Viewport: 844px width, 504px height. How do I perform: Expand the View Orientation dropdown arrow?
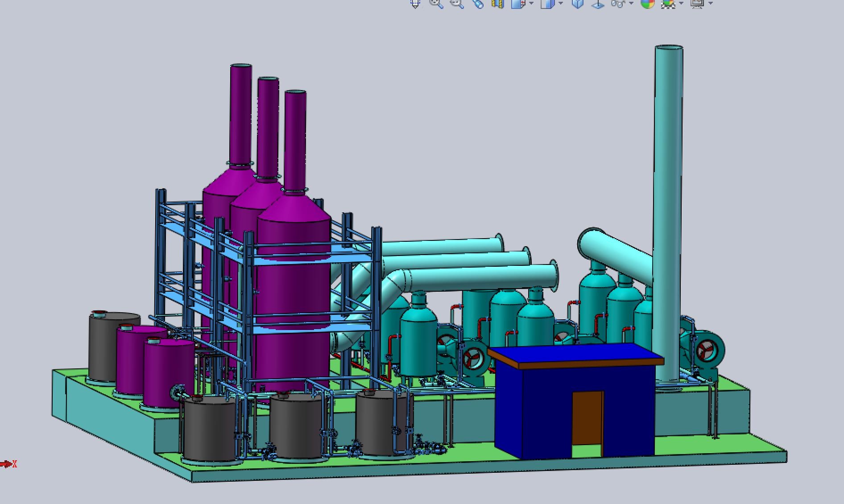(x=531, y=4)
